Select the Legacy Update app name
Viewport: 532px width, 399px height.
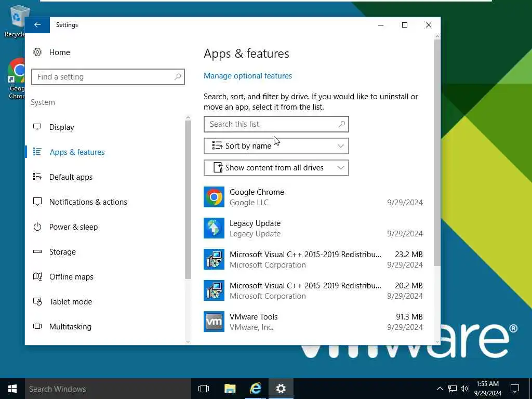point(255,223)
